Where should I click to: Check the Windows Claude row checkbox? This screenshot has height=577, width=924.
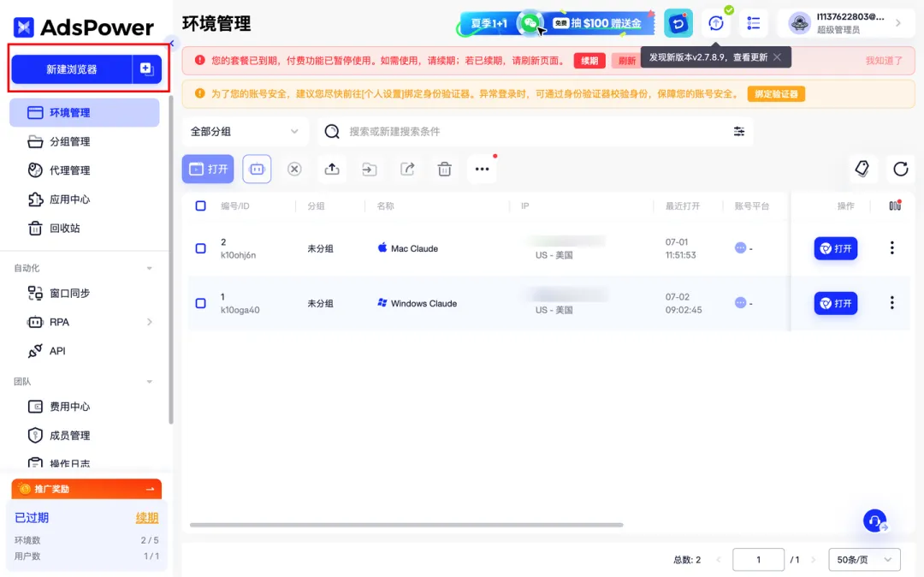click(x=200, y=303)
